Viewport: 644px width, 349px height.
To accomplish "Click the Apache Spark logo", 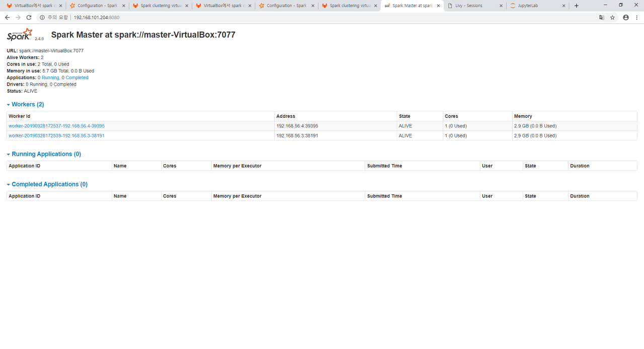I will (20, 35).
